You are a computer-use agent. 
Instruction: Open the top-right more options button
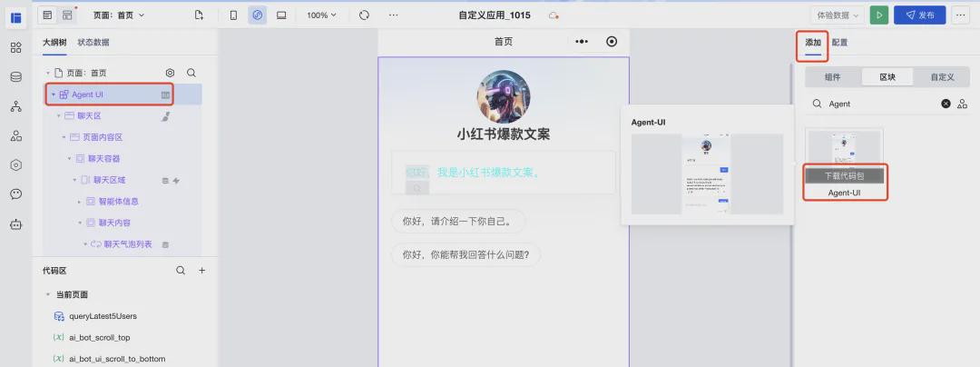(961, 15)
